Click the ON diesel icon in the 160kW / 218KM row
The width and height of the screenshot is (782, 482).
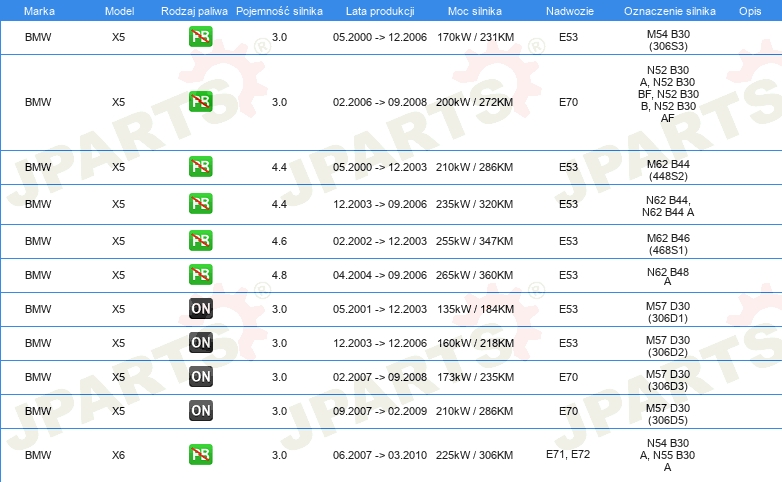(200, 342)
